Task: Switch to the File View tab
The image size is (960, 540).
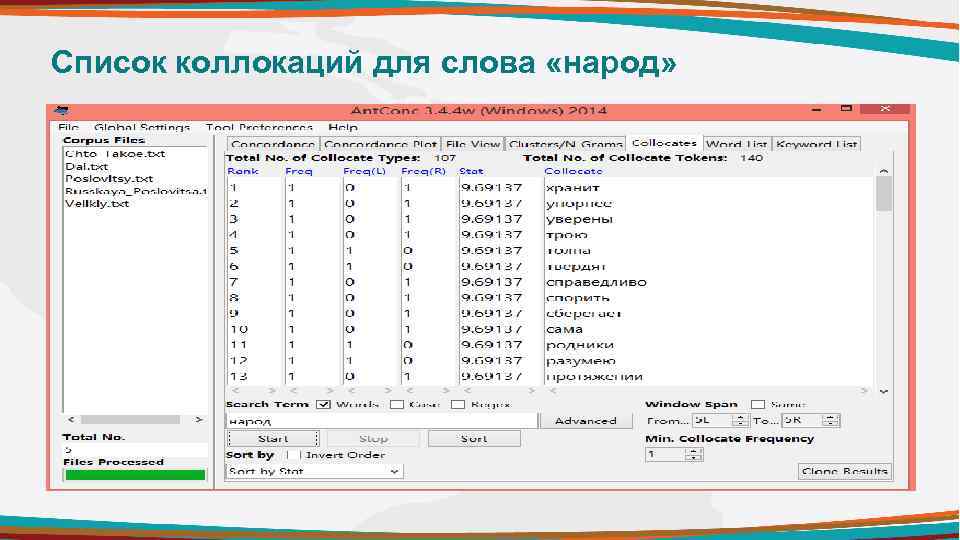Action: pos(473,144)
